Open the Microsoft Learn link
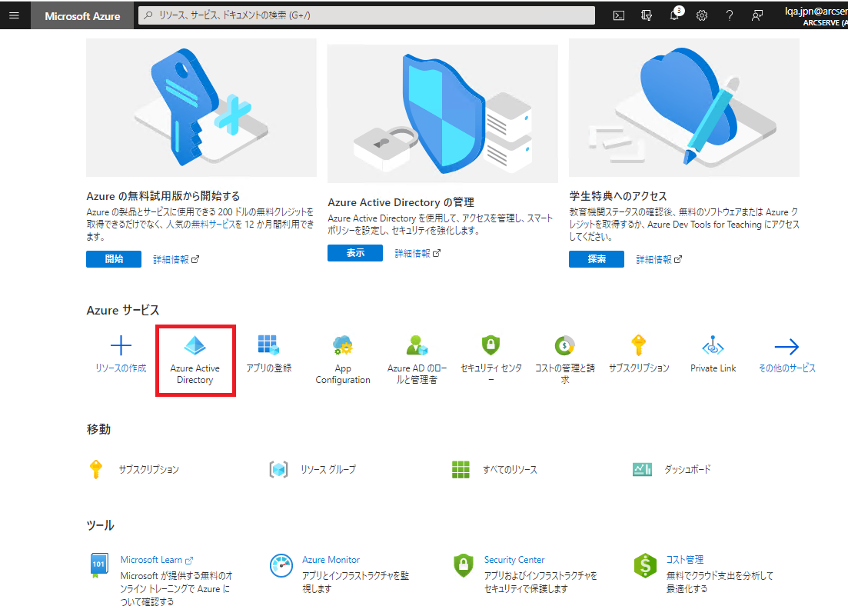The height and width of the screenshot is (616, 848). point(156,560)
